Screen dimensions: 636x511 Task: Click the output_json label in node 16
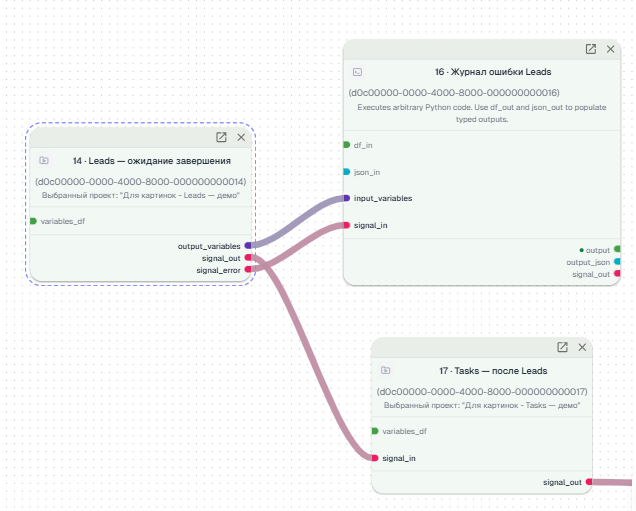coord(588,262)
